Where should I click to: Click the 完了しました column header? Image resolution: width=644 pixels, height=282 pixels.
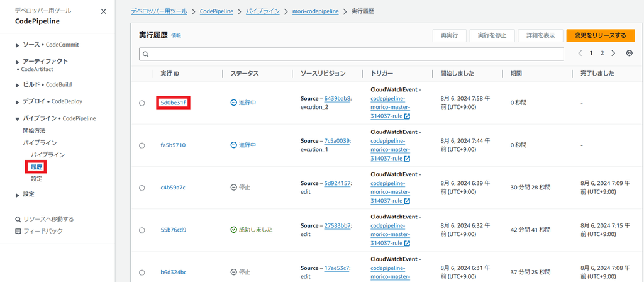click(597, 74)
